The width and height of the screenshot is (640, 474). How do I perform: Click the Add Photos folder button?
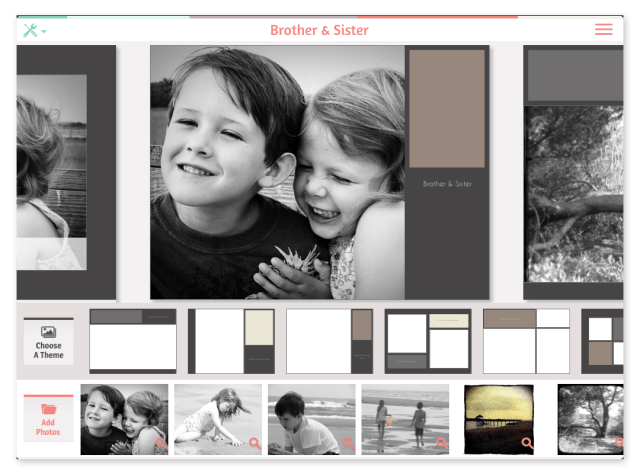click(48, 420)
